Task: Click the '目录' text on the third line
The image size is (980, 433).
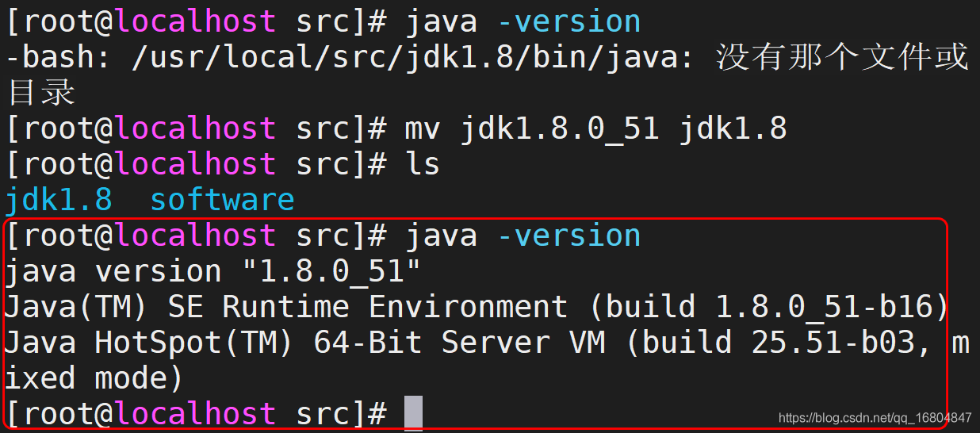Action: (x=40, y=94)
